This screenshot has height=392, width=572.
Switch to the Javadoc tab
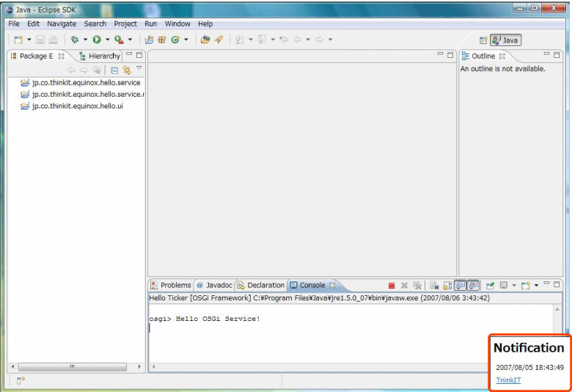pyautogui.click(x=214, y=285)
